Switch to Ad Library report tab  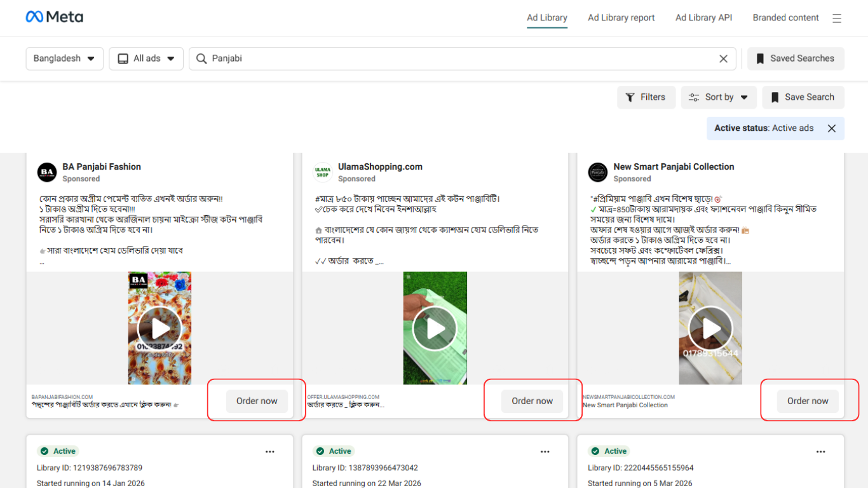(x=621, y=18)
